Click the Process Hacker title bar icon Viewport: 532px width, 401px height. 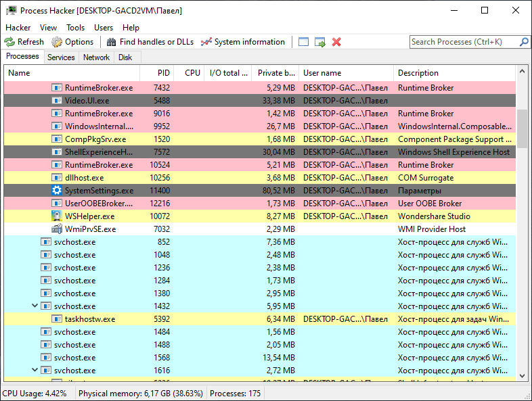(x=12, y=11)
